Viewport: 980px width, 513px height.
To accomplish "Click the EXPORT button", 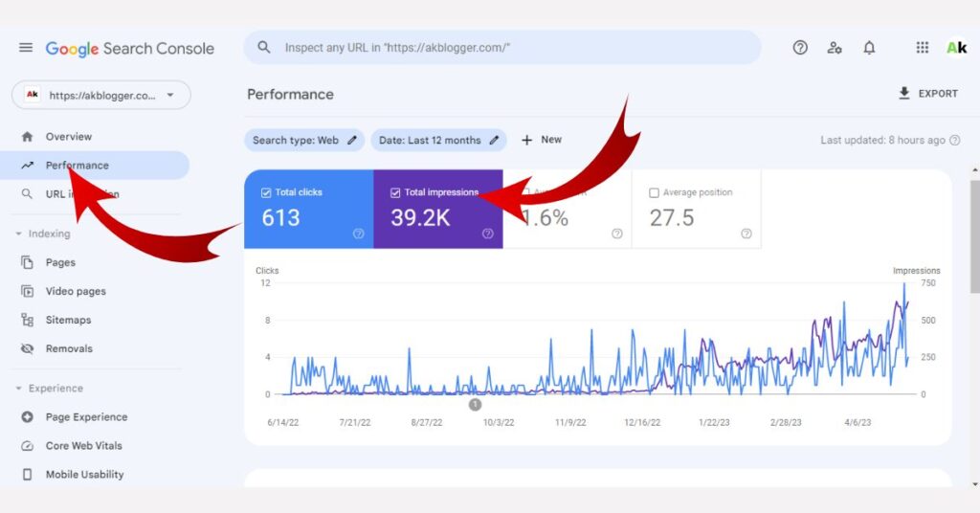I will tap(928, 94).
